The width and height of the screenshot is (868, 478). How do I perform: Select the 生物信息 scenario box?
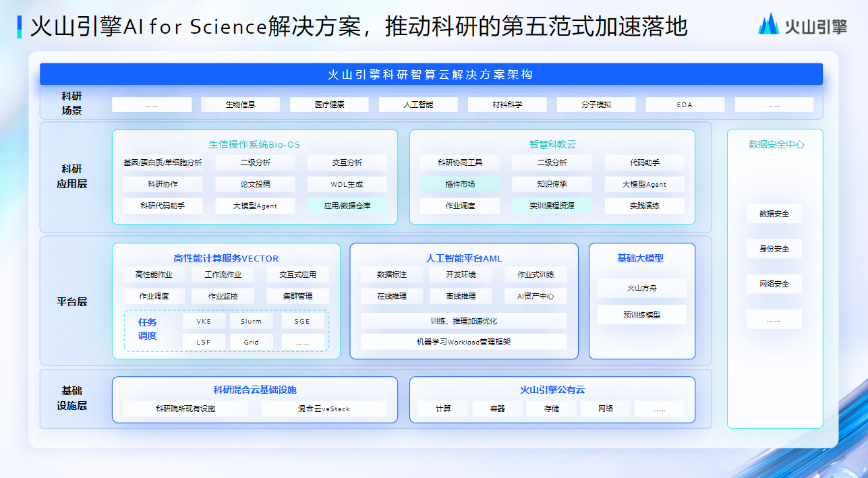[241, 104]
